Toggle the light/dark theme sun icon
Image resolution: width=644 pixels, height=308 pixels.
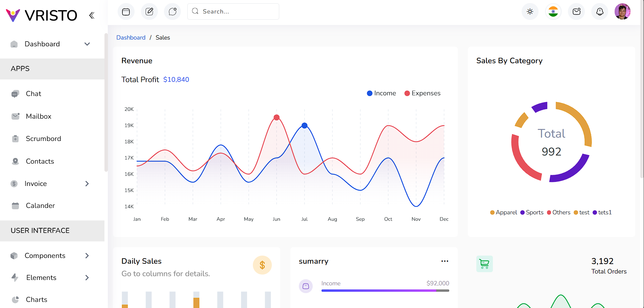click(530, 12)
